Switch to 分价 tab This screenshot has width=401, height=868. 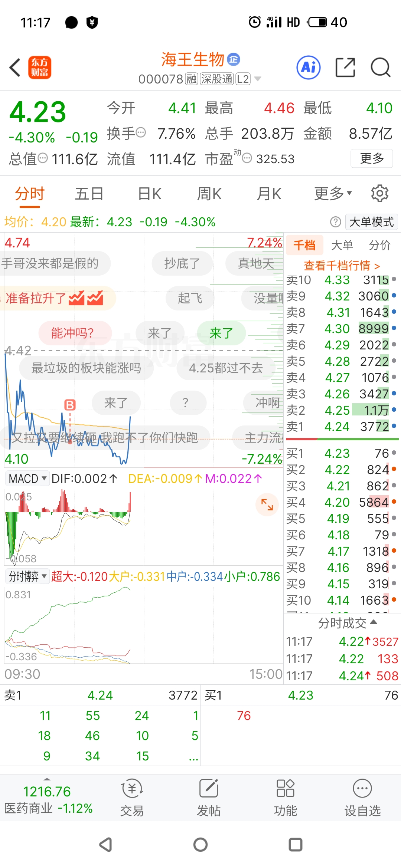(x=380, y=245)
